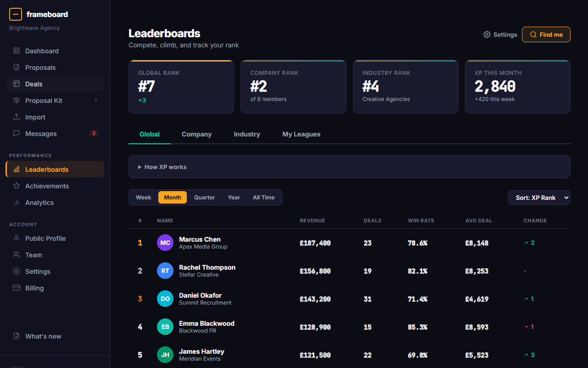Viewport: 588px width, 368px height.
Task: Click Rachel Thompson's RT avatar
Action: (x=165, y=271)
